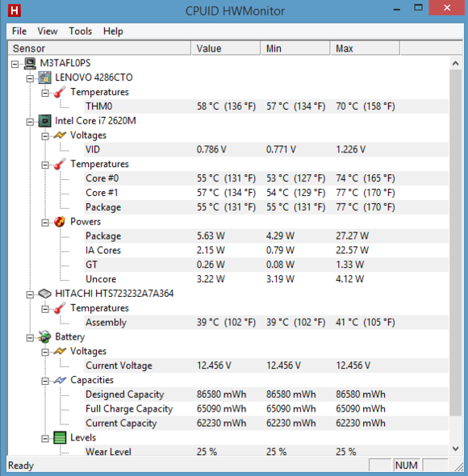Viewport: 468px width, 476px height.
Task: Select the Battery device icon
Action: click(x=45, y=336)
